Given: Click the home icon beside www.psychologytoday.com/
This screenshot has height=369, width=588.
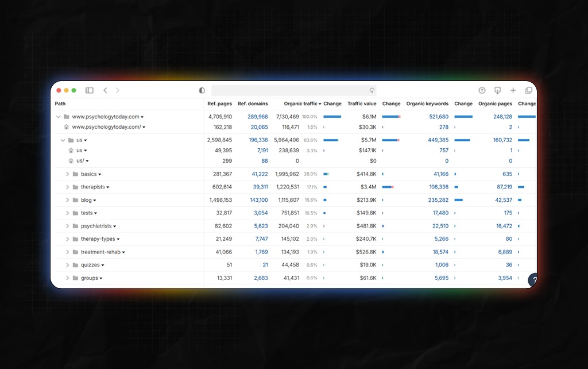Looking at the screenshot, I should [67, 127].
